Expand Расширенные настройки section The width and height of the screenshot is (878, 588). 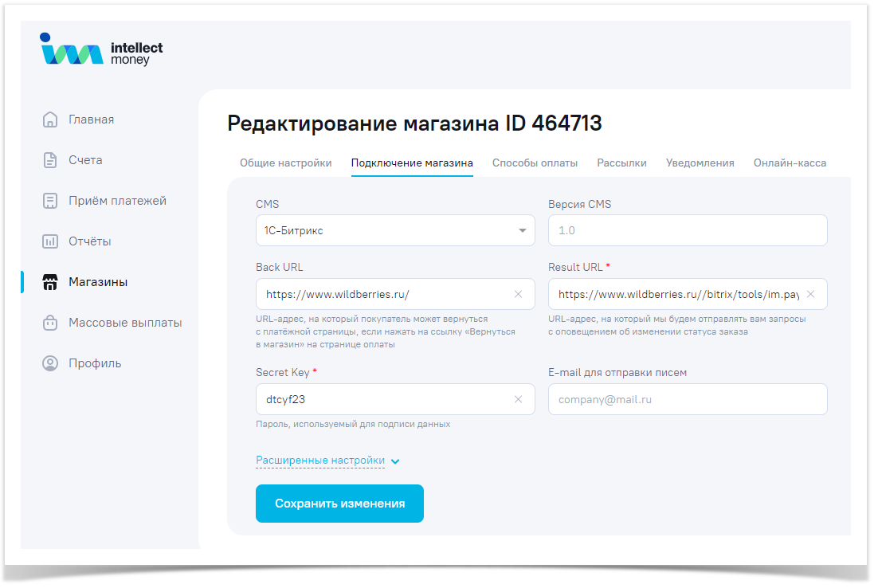(x=327, y=461)
